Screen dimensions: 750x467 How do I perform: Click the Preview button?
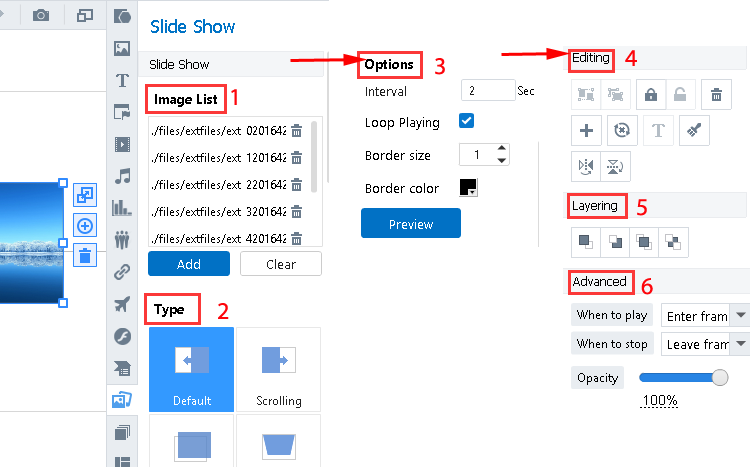pos(411,224)
